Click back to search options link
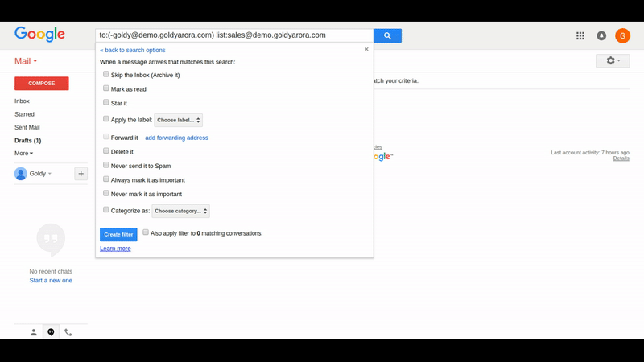This screenshot has height=362, width=644. pyautogui.click(x=133, y=50)
